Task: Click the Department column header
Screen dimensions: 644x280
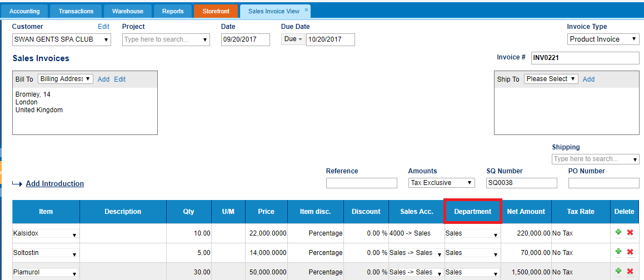Action: tap(473, 212)
